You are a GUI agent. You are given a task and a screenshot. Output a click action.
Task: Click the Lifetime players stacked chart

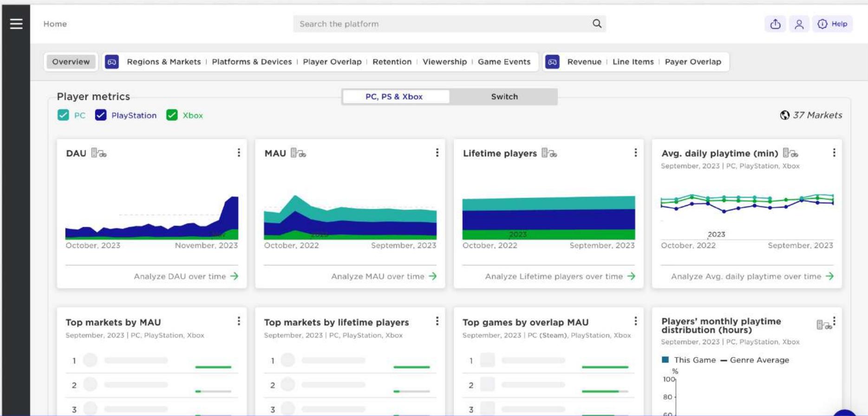click(x=548, y=218)
